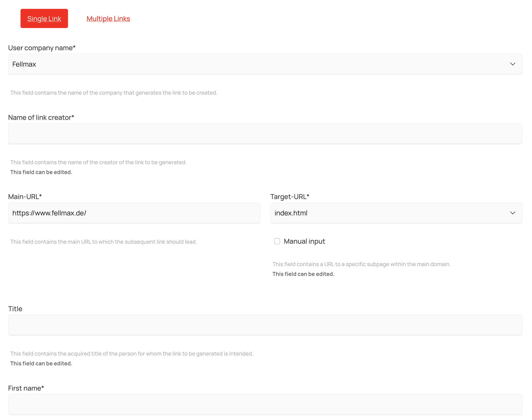Open the Multiple Links tab
Image resolution: width=532 pixels, height=420 pixels.
108,18
